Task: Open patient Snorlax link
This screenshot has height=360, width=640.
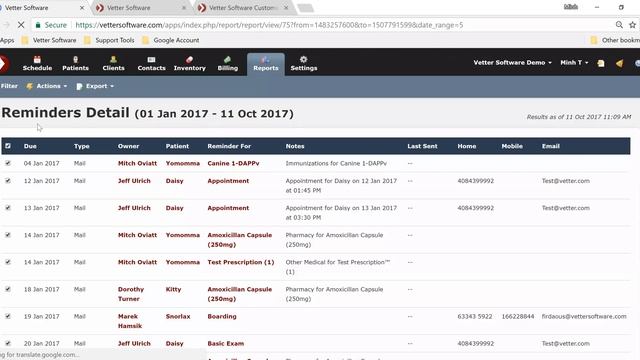Action: click(178, 316)
